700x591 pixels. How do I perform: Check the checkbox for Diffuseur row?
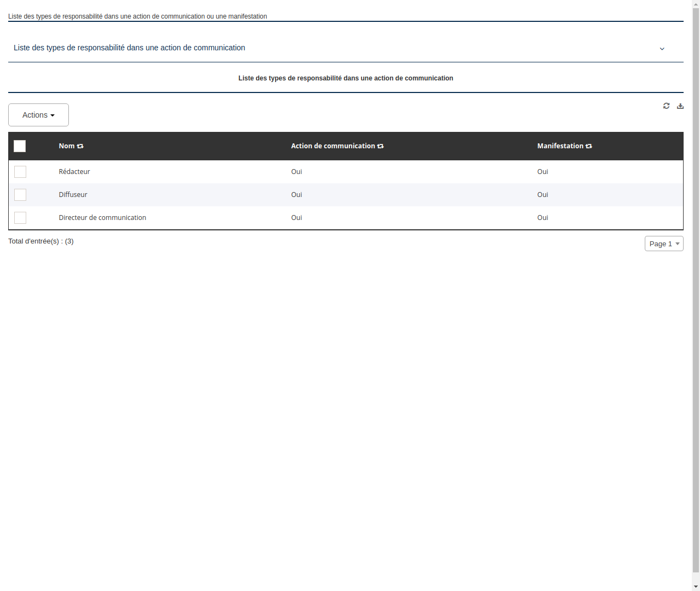20,195
